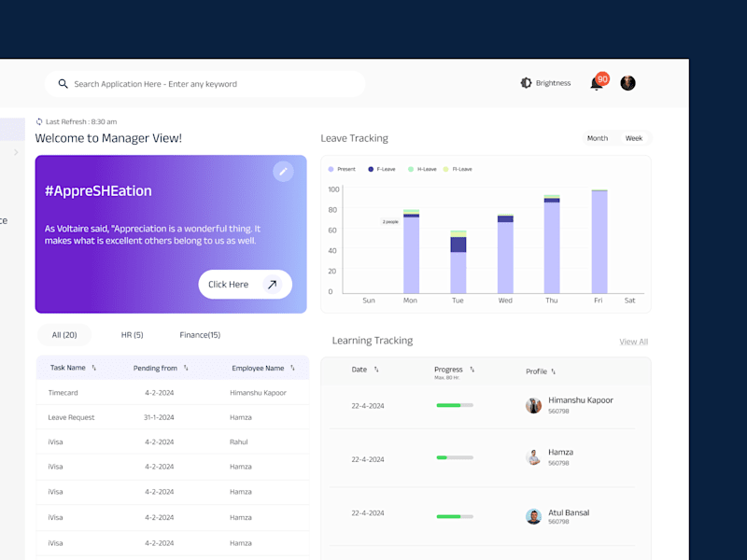Sort Learning Tracking by Progress arrows
The image size is (747, 560).
tap(472, 370)
